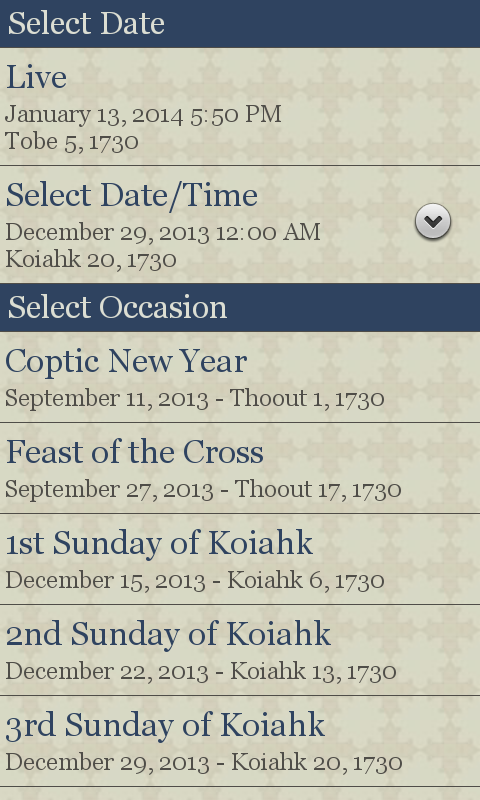480x800 pixels.
Task: Tap September 11, 2013 - Thoout 1 line
Action: pos(195,398)
